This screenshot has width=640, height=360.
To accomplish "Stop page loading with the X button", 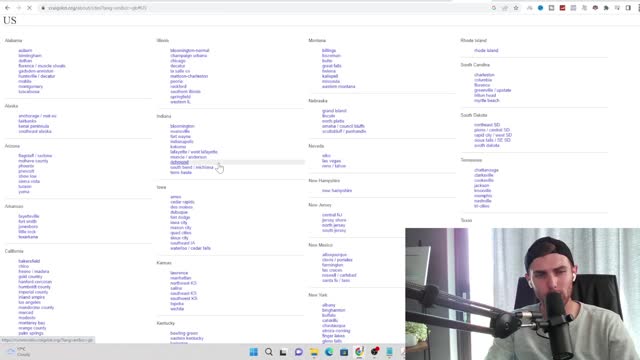I will click(x=30, y=8).
